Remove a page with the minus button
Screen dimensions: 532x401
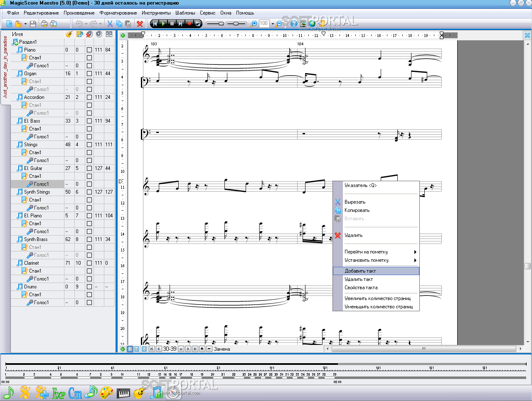pos(209,349)
